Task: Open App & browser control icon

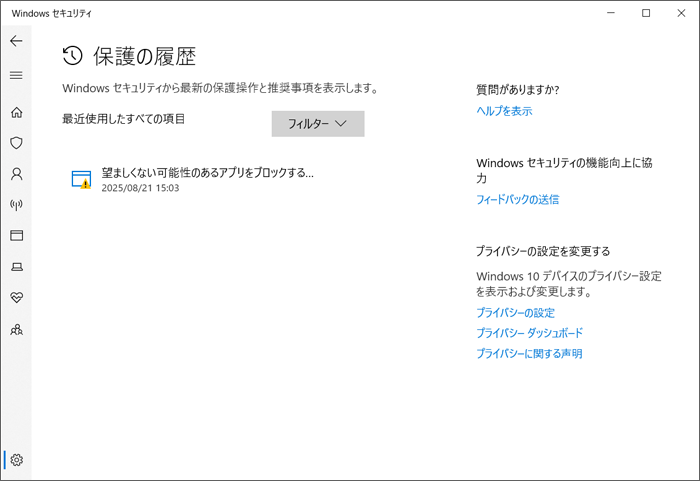Action: tap(17, 235)
